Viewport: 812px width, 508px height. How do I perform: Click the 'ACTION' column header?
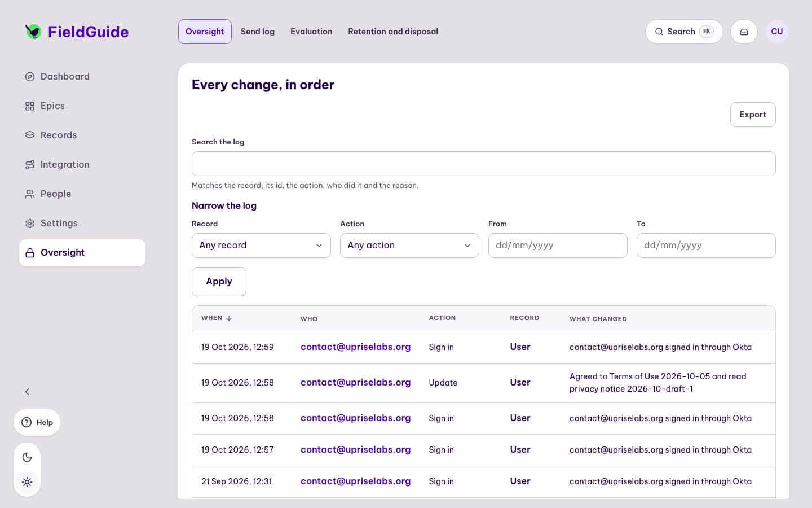[x=442, y=318]
